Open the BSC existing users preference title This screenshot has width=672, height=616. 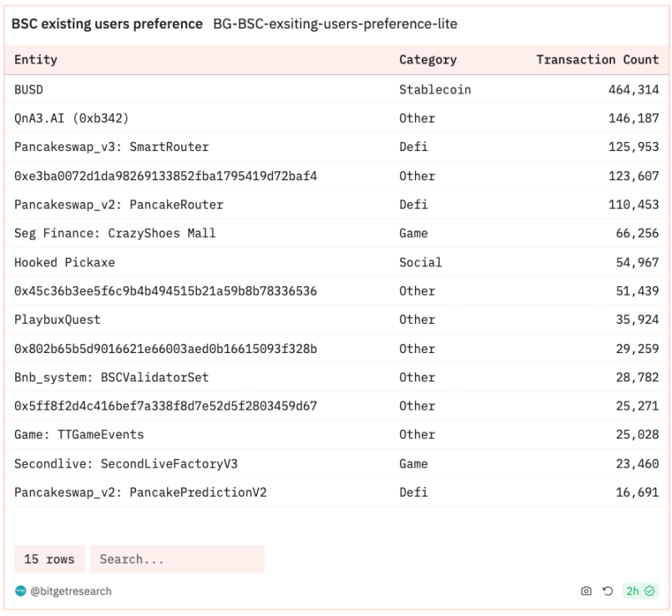coord(106,24)
